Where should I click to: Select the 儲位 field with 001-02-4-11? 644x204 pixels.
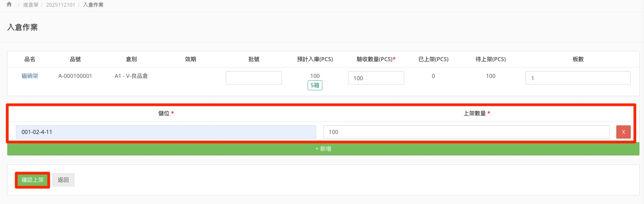point(166,132)
